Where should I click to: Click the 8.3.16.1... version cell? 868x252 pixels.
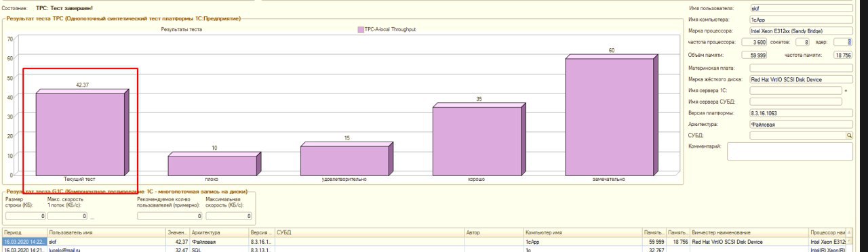(262, 241)
